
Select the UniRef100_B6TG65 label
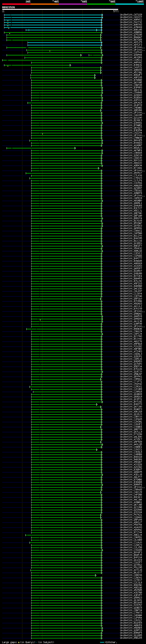point(131,40)
